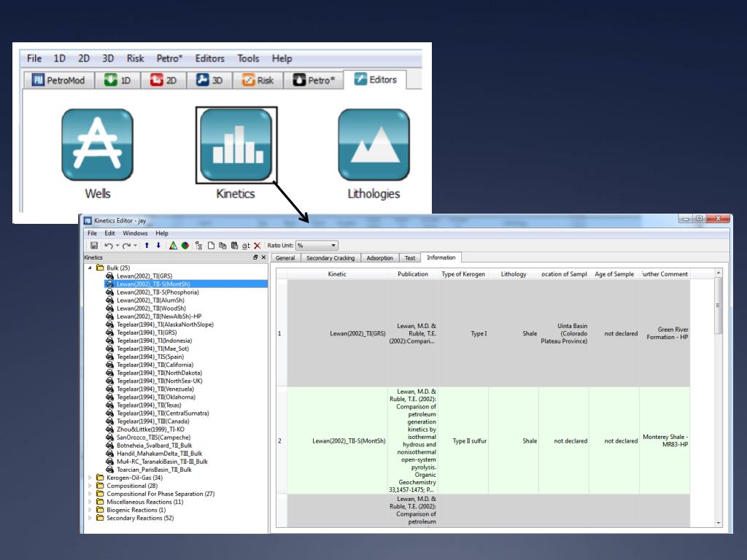747x560 pixels.
Task: Select row header number 2
Action: point(281,440)
